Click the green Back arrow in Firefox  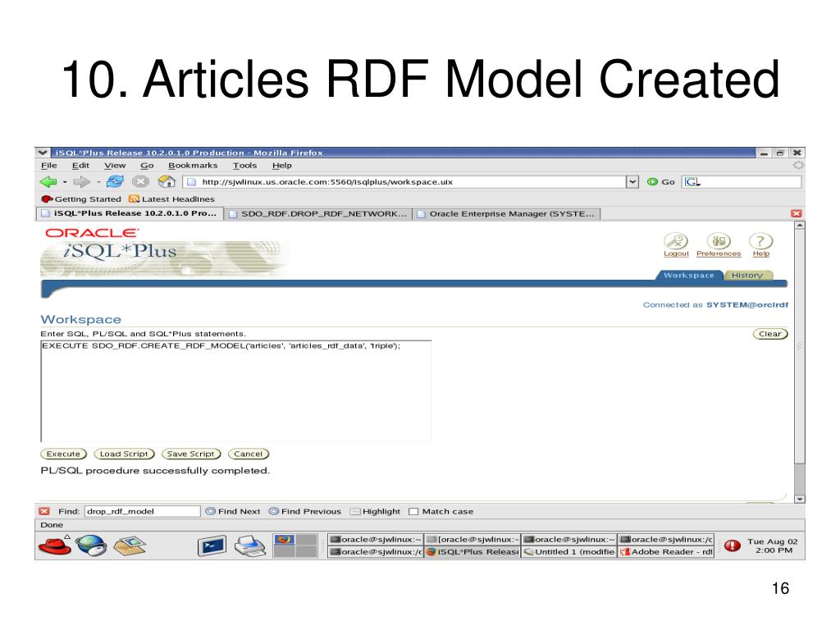pos(48,182)
